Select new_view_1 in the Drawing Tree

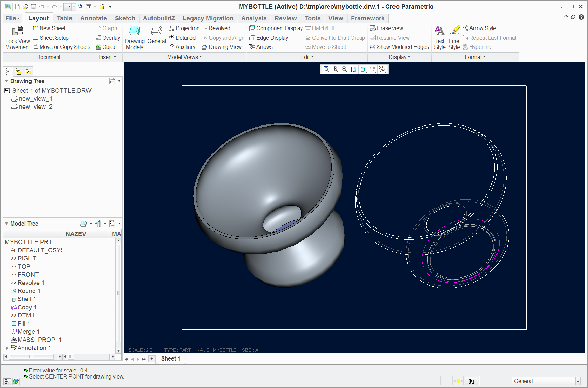[x=32, y=99]
